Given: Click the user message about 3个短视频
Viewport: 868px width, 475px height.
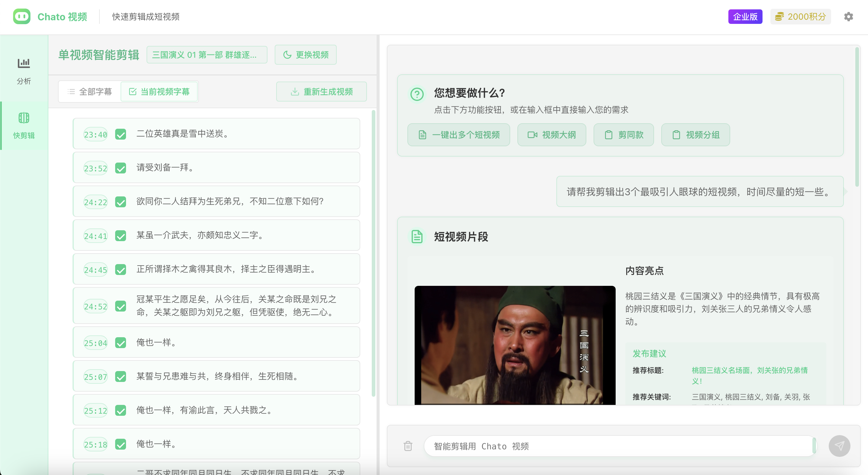Looking at the screenshot, I should [700, 191].
